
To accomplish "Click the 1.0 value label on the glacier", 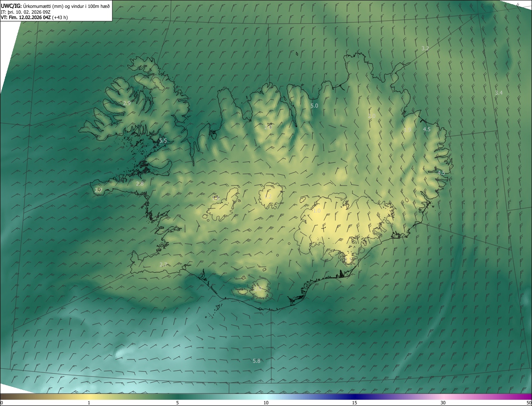I will click(317, 211).
